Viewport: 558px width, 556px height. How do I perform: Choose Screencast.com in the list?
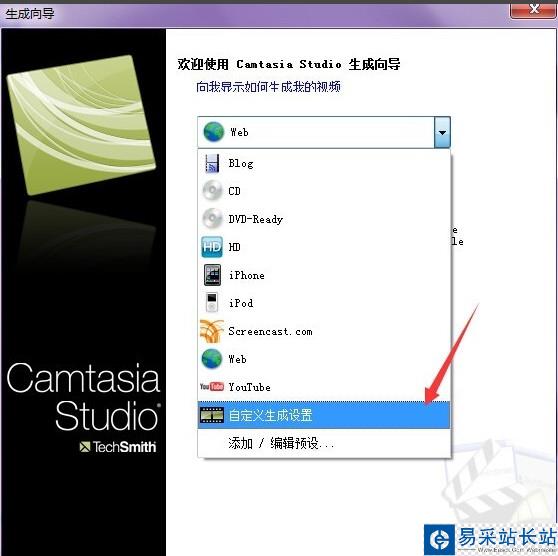pyautogui.click(x=324, y=331)
